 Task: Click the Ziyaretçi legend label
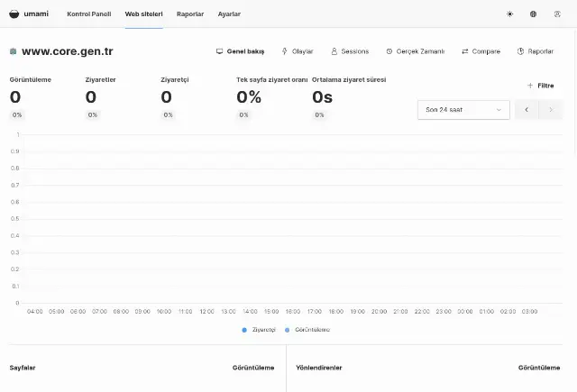[x=264, y=330]
